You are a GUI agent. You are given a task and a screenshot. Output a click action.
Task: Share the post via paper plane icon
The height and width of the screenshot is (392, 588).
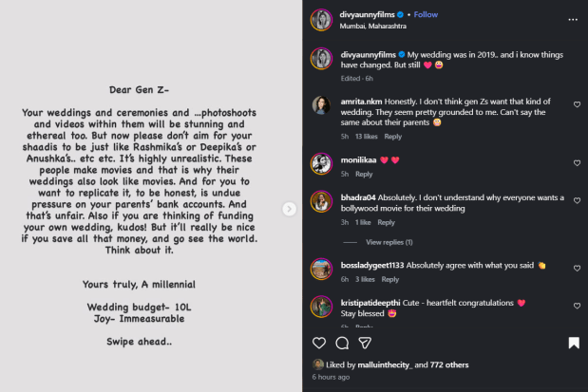point(365,343)
